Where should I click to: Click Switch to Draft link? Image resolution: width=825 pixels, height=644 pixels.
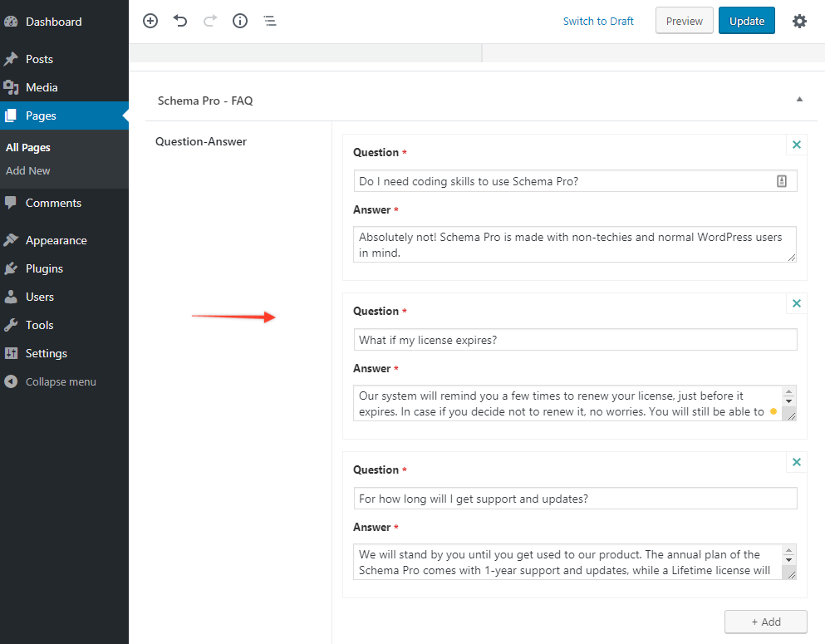tap(598, 21)
